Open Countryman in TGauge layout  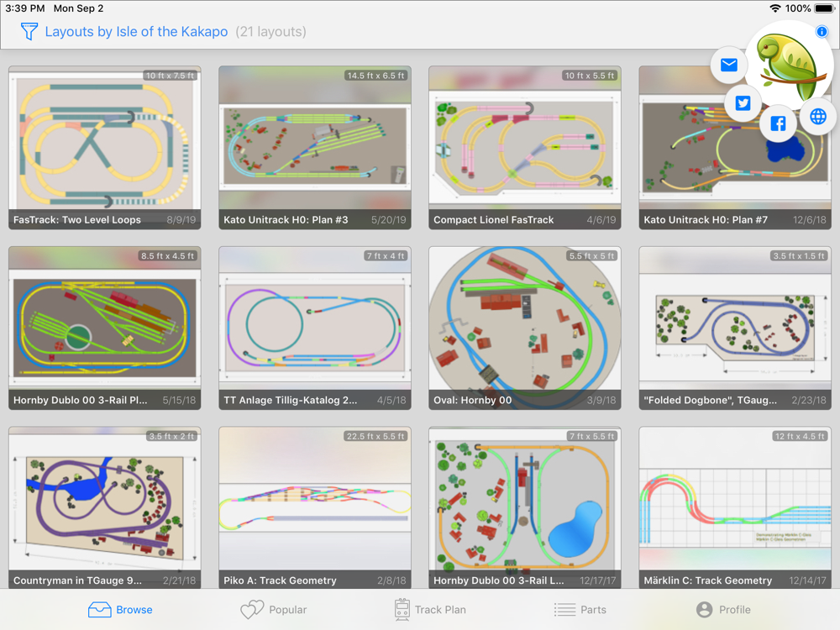point(104,508)
